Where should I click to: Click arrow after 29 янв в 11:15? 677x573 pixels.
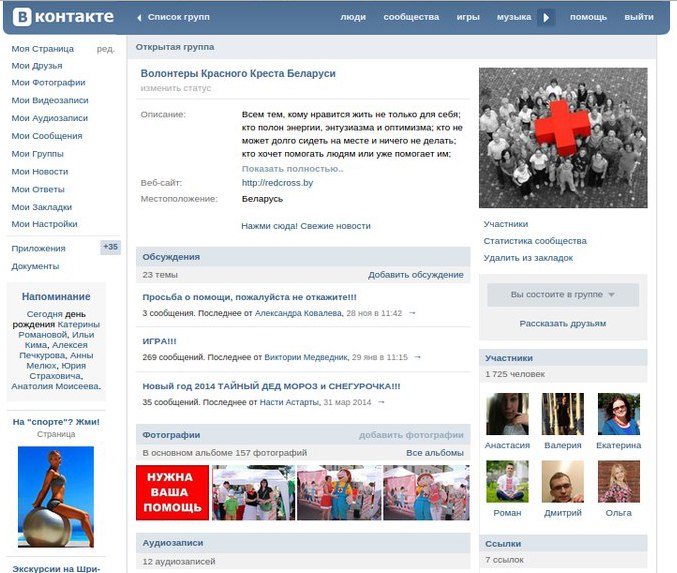click(418, 357)
